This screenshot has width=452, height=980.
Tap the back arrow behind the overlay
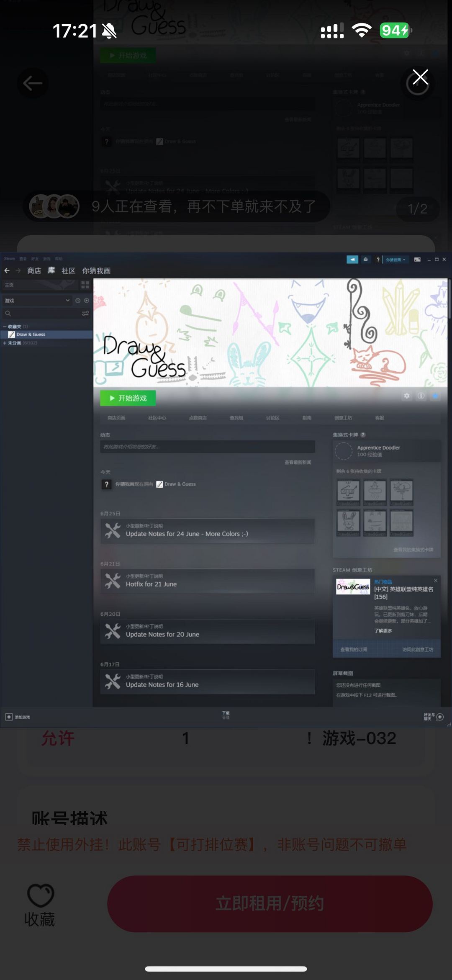[x=33, y=83]
